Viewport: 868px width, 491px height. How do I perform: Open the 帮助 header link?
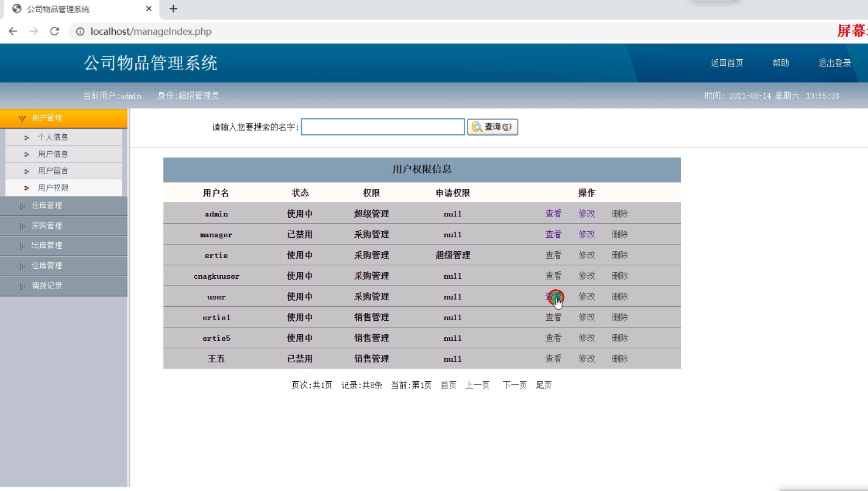coord(780,63)
